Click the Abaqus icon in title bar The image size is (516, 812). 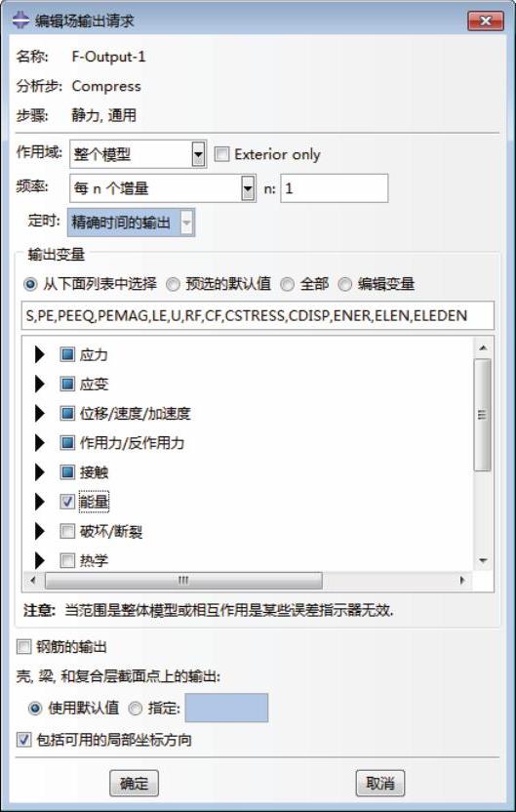coord(21,20)
